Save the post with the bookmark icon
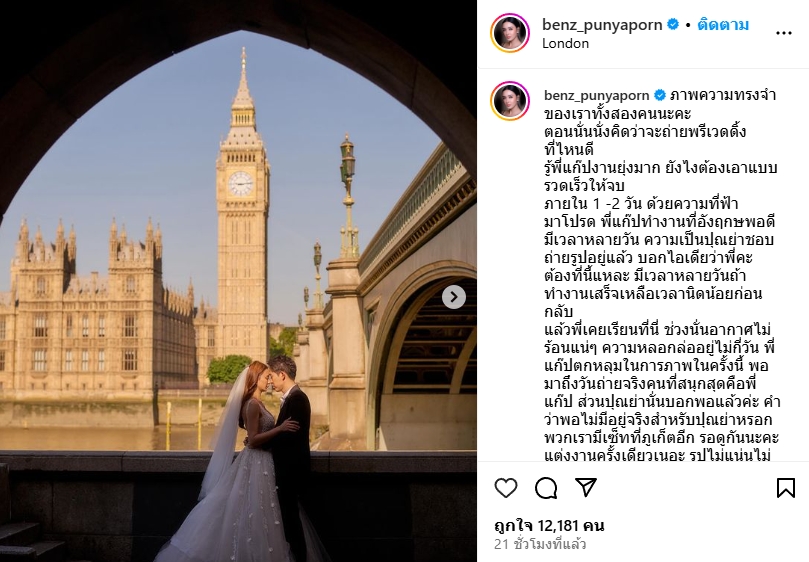 pyautogui.click(x=785, y=488)
